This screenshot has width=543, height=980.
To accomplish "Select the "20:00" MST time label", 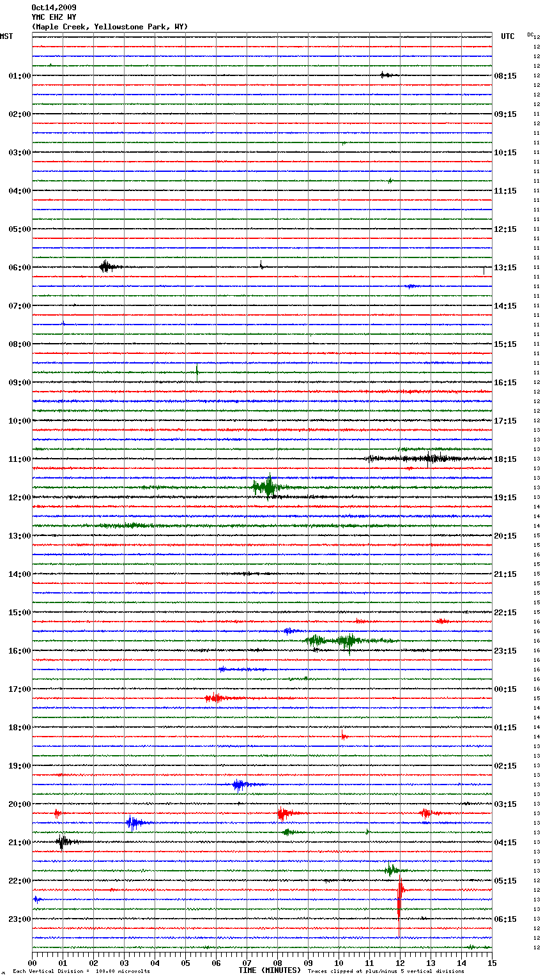I will 20,804.
